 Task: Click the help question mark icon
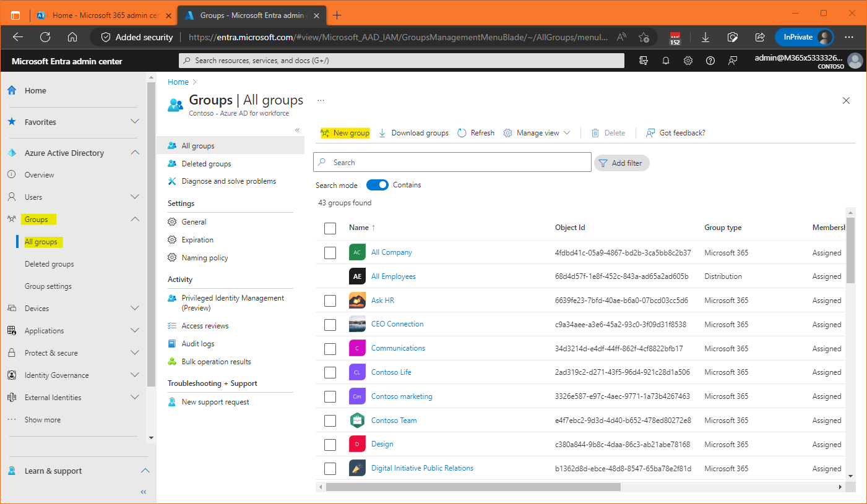tap(710, 61)
